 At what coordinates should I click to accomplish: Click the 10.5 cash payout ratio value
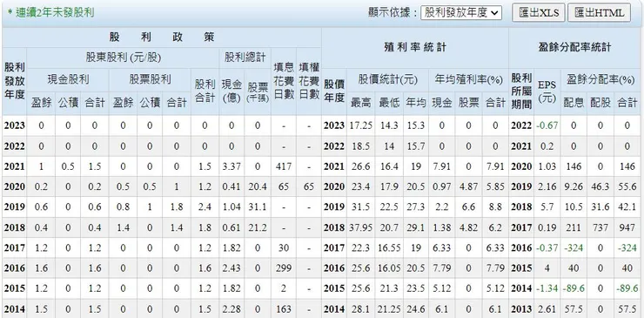pos(574,207)
